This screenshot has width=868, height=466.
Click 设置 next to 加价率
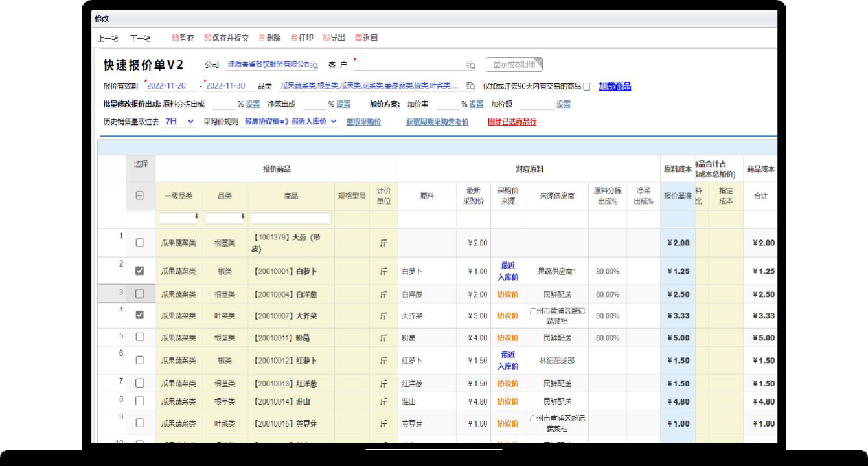click(x=476, y=104)
